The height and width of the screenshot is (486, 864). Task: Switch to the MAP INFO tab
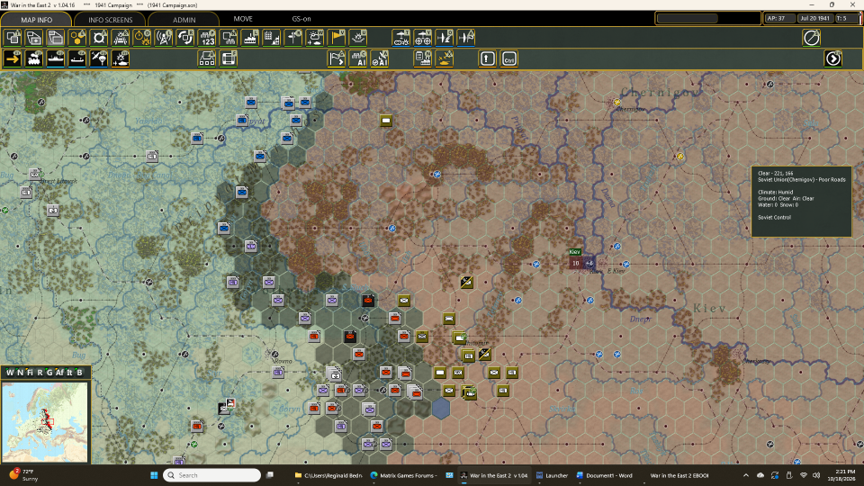click(36, 19)
